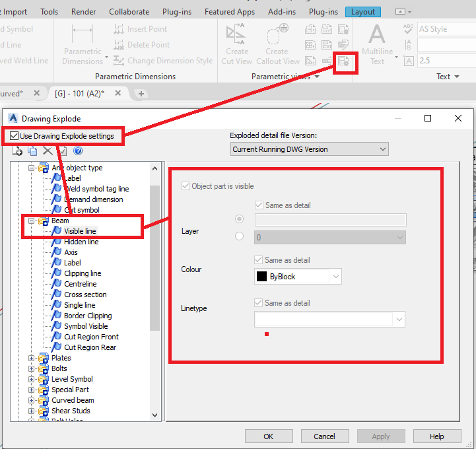
Task: Switch to the [G] - 101 (A2)* drawing tab
Action: click(79, 94)
